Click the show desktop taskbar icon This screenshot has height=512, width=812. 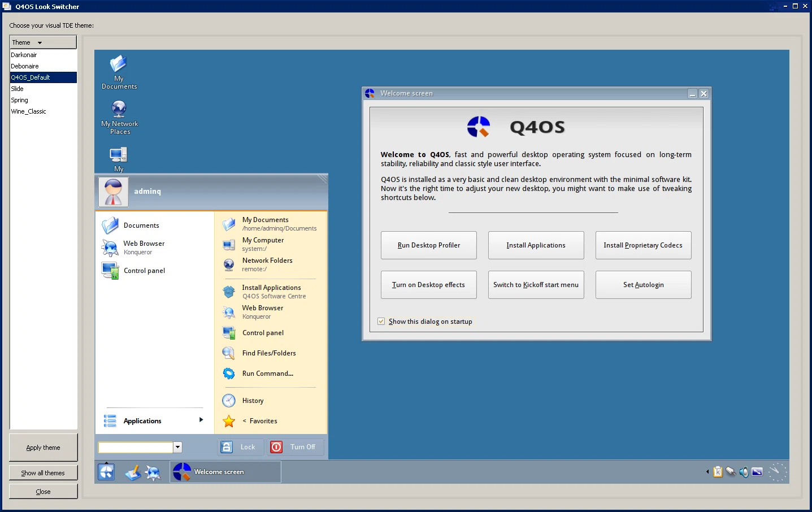pos(133,472)
